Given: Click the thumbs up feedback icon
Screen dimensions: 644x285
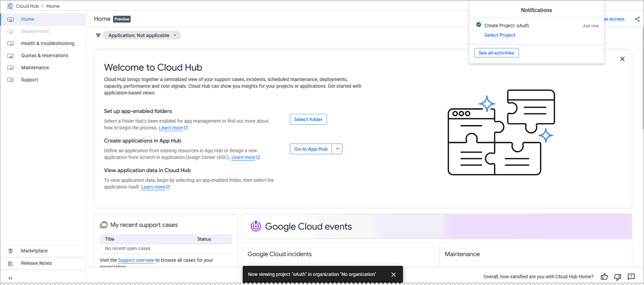Looking at the screenshot, I should click(x=604, y=277).
